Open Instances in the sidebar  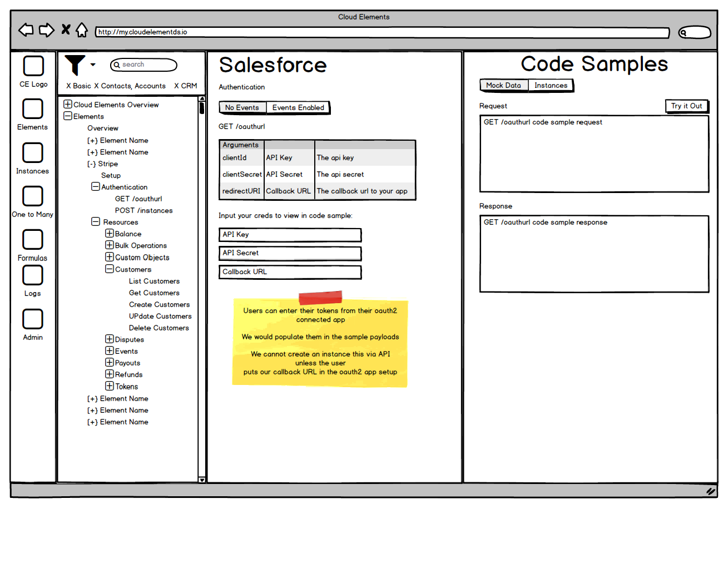point(33,152)
